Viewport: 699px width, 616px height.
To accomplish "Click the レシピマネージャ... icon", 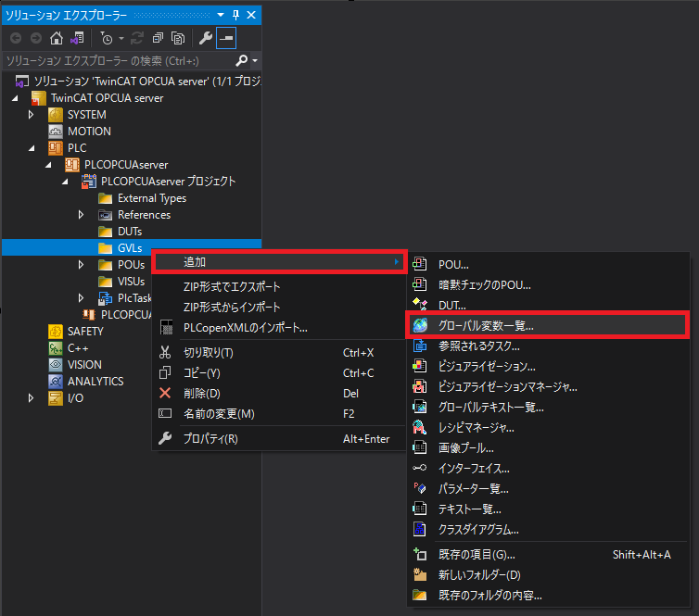I will click(419, 427).
